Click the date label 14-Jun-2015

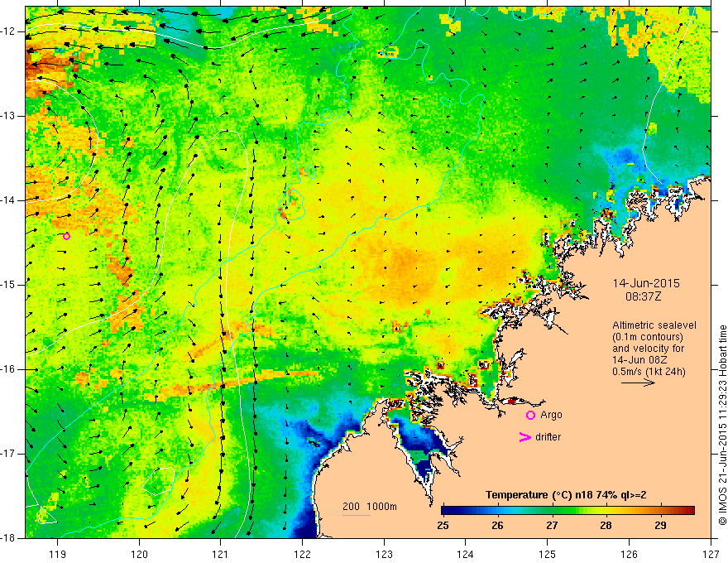[646, 283]
